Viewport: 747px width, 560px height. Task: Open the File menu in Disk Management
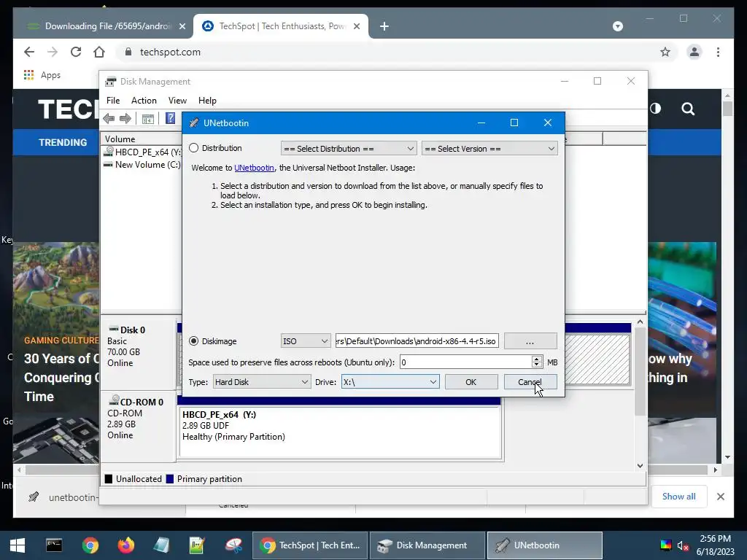[113, 101]
